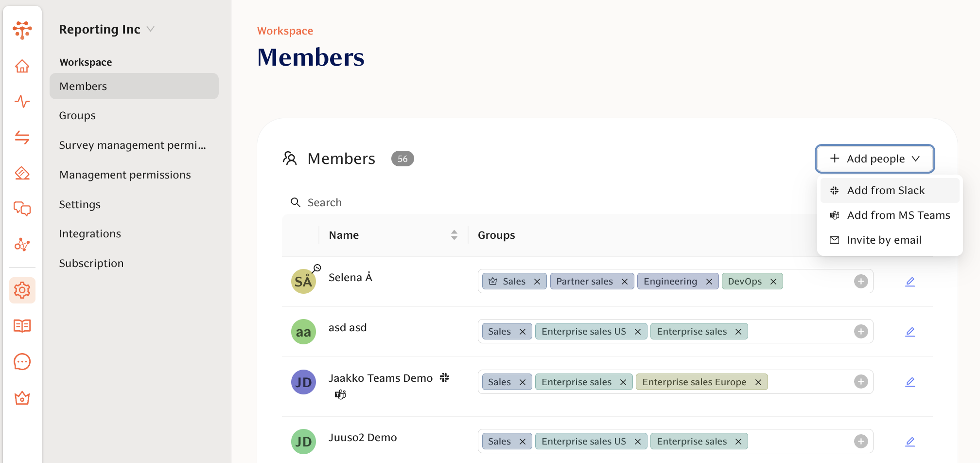Open the settings gear in the sidebar
The width and height of the screenshot is (980, 463).
click(x=22, y=290)
